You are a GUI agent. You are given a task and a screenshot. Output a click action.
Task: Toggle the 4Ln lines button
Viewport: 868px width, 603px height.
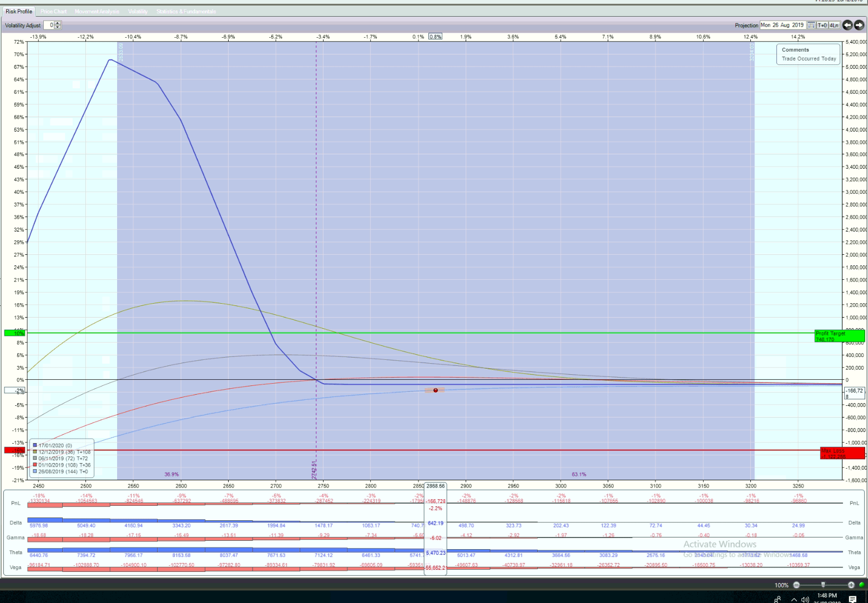pyautogui.click(x=834, y=25)
